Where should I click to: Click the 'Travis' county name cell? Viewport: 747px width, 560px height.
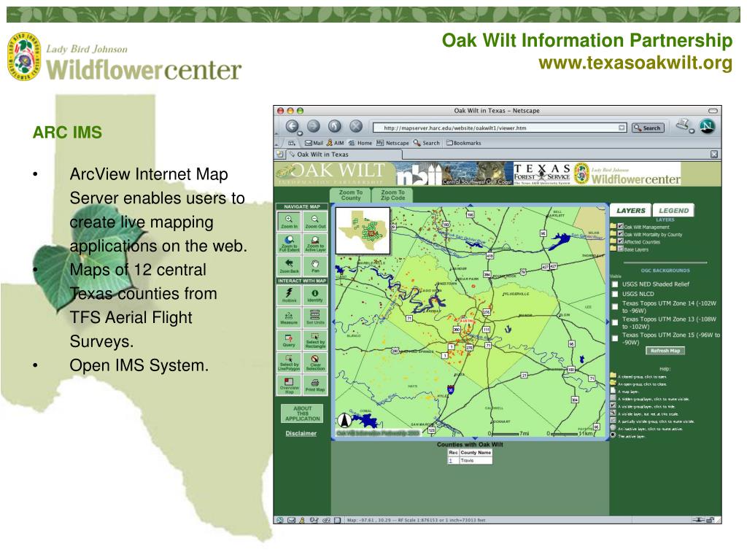pyautogui.click(x=476, y=461)
